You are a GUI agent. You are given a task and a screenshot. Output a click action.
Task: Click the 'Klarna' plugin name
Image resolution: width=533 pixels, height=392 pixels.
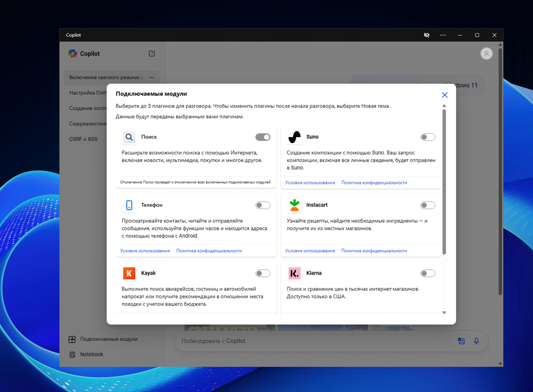(314, 273)
